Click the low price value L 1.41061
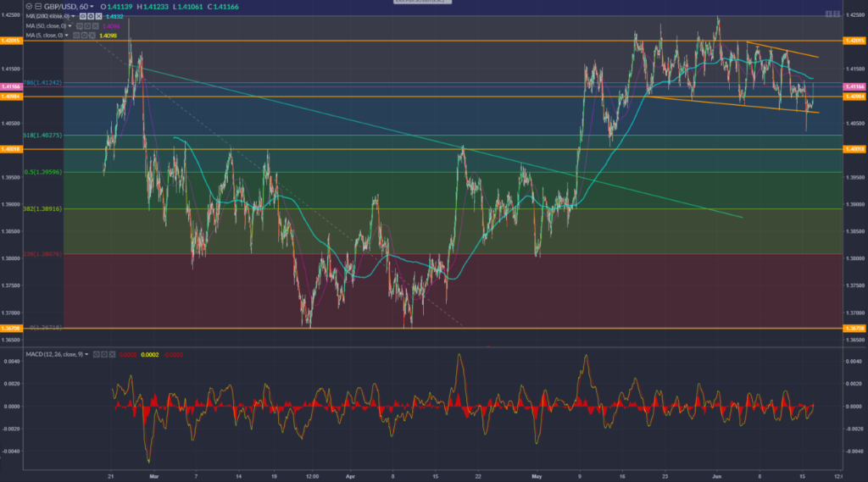The image size is (868, 482). coord(187,7)
